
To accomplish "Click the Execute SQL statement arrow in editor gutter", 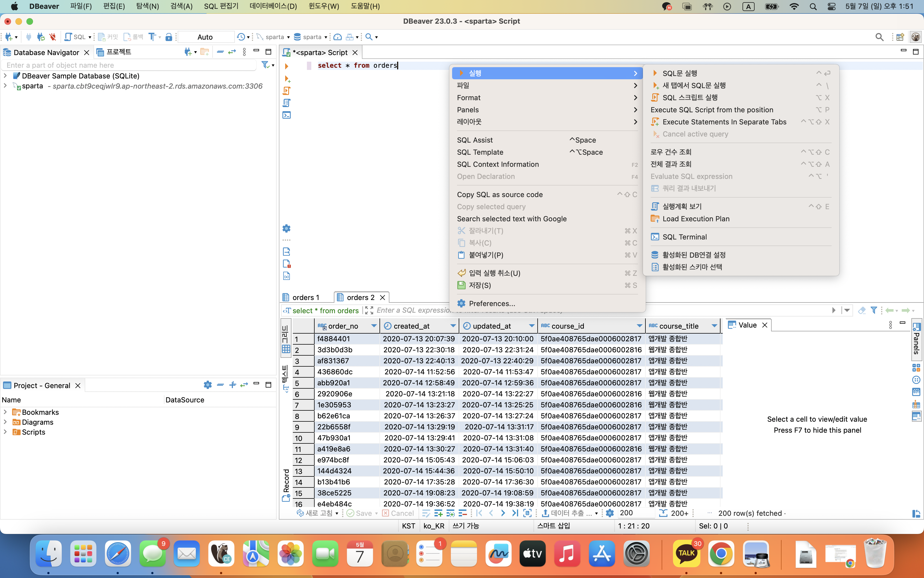I will tap(286, 66).
